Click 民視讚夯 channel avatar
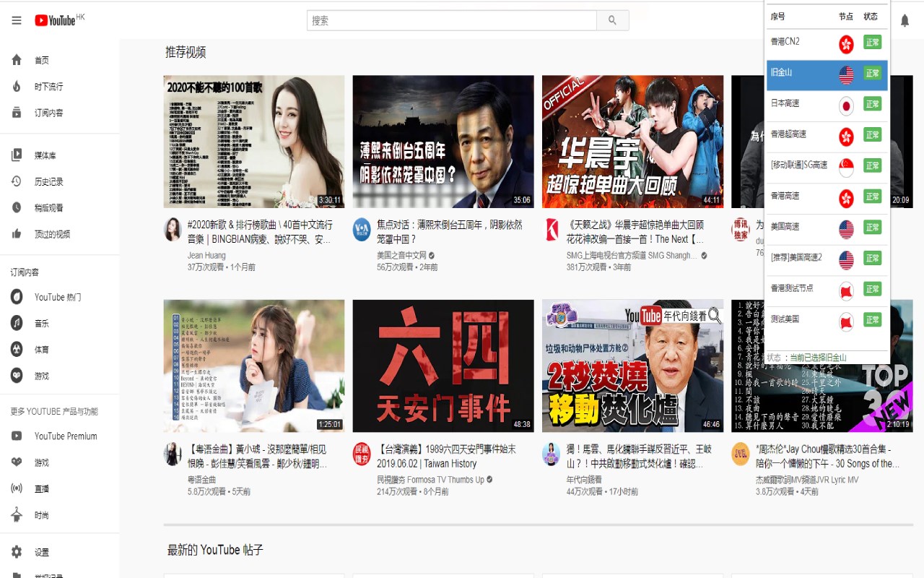Image resolution: width=924 pixels, height=578 pixels. [x=362, y=454]
